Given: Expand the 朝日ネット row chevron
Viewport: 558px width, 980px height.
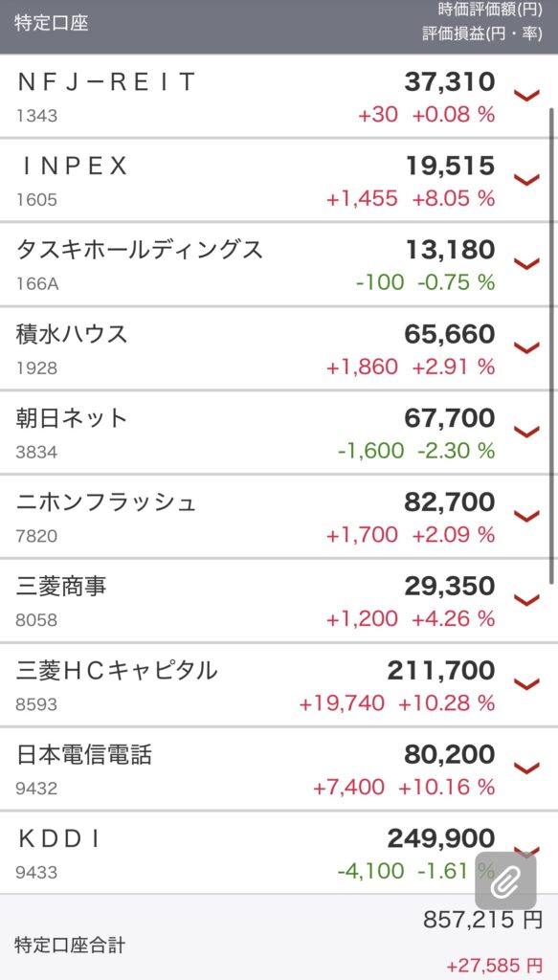Looking at the screenshot, I should tap(526, 432).
